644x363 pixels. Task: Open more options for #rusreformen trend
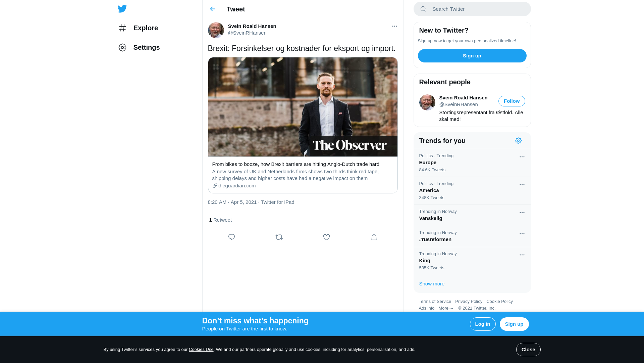click(x=522, y=234)
